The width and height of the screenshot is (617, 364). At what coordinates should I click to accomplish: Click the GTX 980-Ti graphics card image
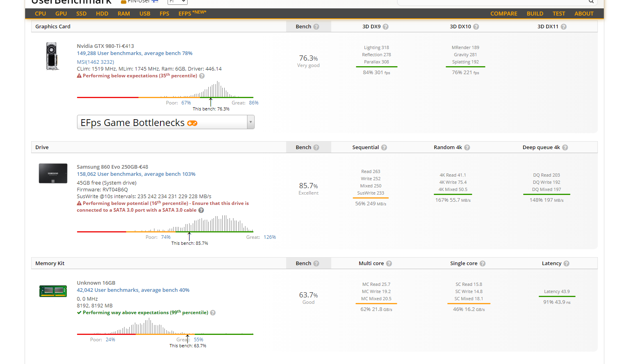[52, 56]
